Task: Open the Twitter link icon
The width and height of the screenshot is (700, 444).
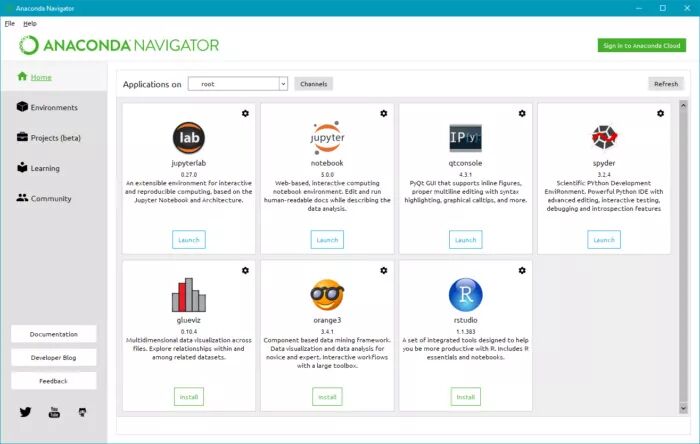Action: pyautogui.click(x=25, y=412)
